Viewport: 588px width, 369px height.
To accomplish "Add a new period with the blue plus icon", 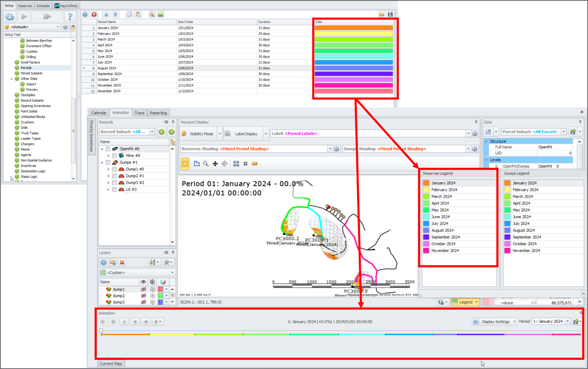I will click(85, 14).
